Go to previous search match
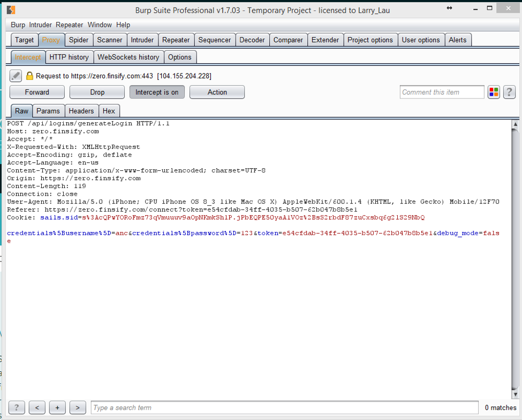The image size is (522, 420). click(x=37, y=407)
